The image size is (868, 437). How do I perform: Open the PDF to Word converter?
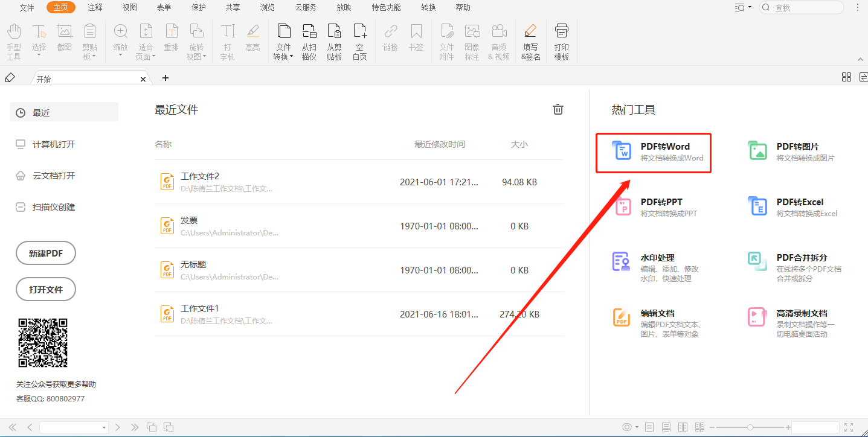653,152
